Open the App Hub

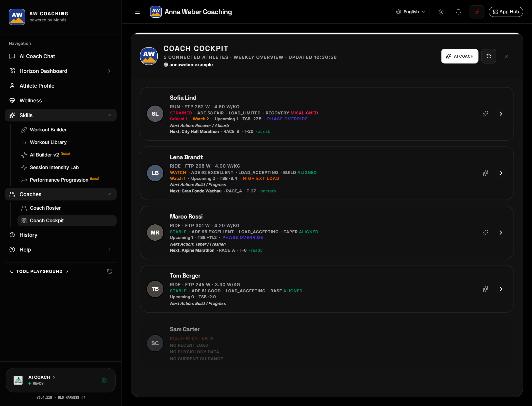(506, 12)
